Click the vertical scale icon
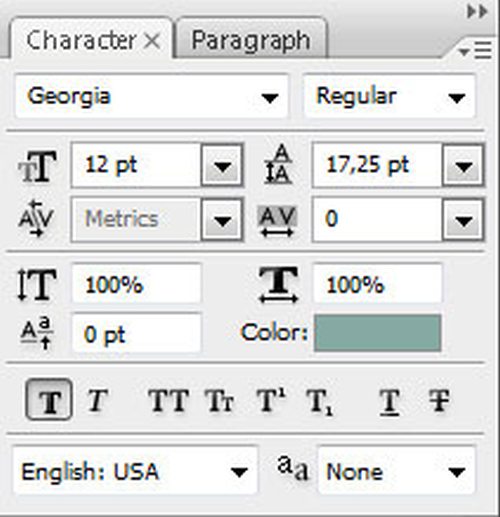This screenshot has width=500, height=517. pos(37,284)
